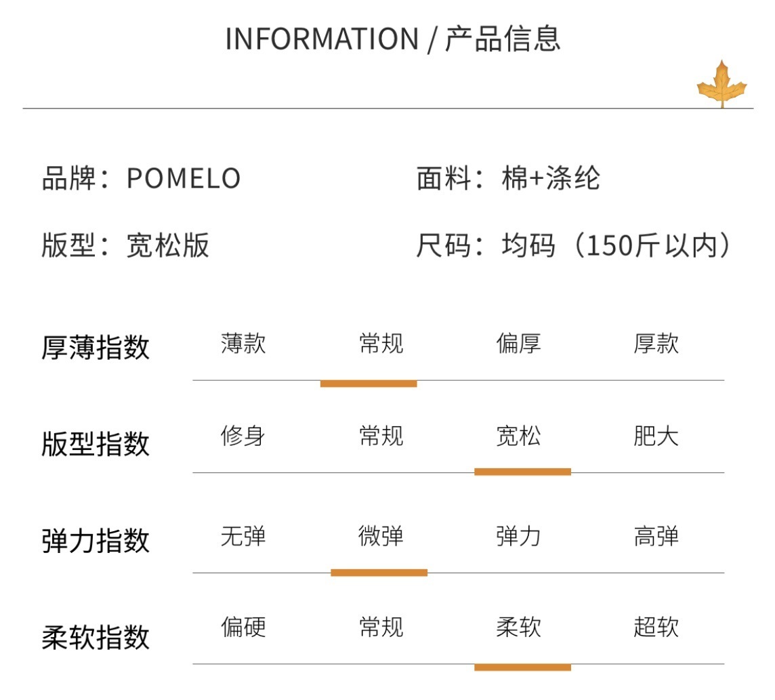Click the orange marker under 微弹

click(379, 573)
